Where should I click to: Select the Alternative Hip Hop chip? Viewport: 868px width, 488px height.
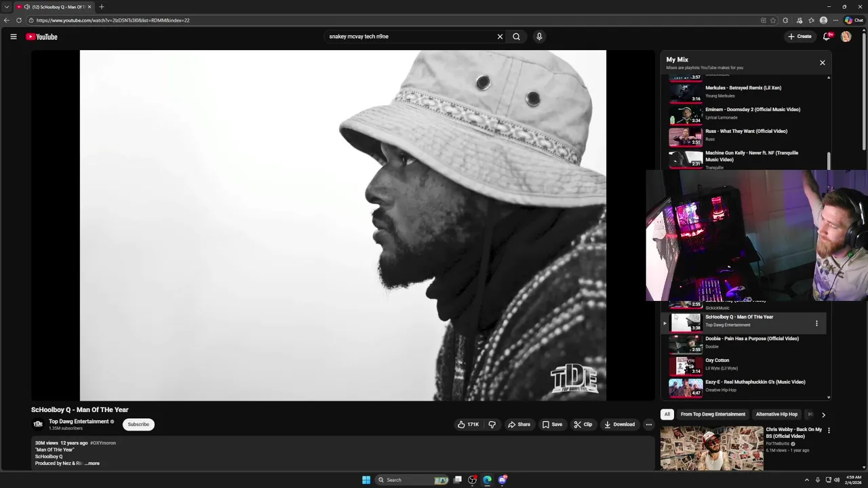point(776,414)
